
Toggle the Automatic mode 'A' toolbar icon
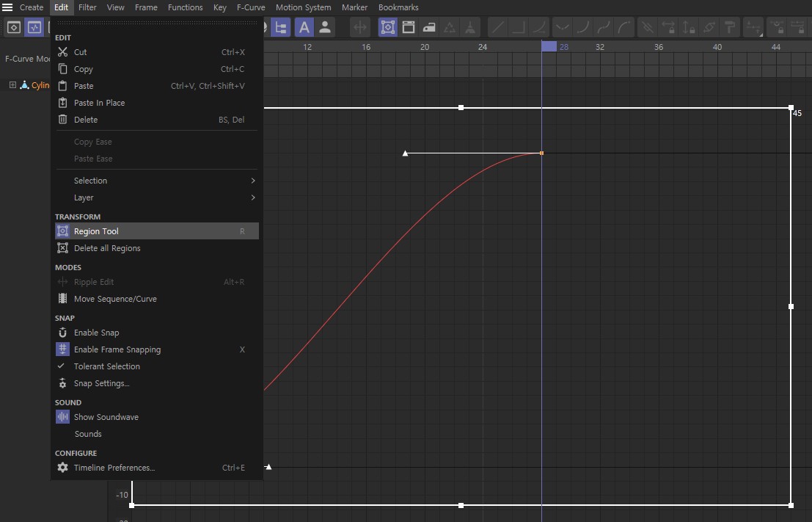304,27
